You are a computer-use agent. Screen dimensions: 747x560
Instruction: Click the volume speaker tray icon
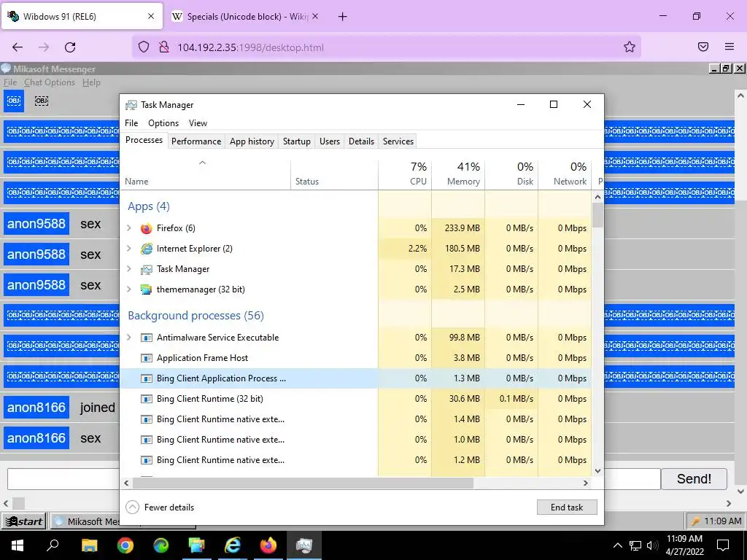pyautogui.click(x=652, y=545)
